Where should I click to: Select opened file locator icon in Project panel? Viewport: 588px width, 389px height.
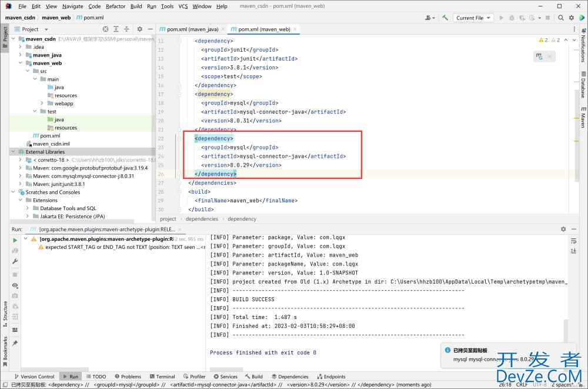click(x=106, y=29)
